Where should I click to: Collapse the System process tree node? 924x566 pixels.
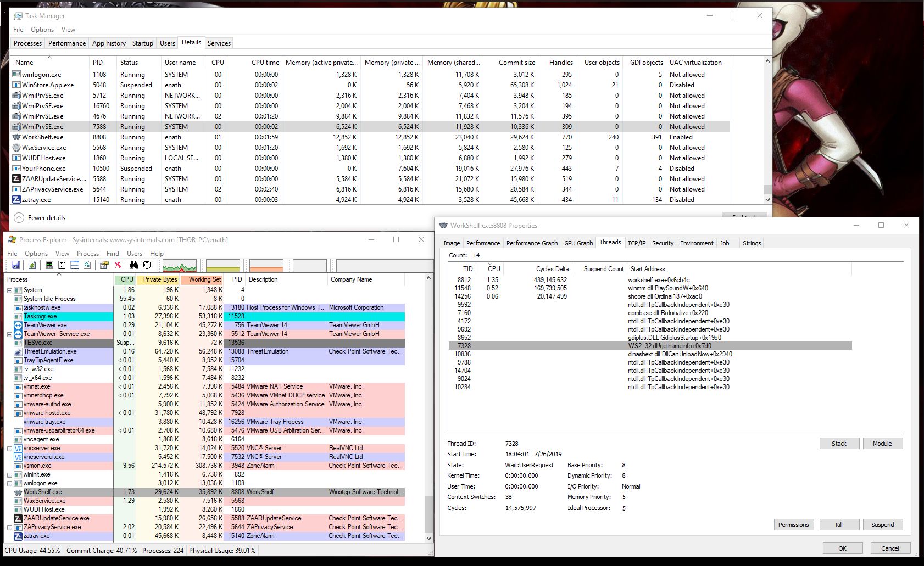click(x=9, y=290)
